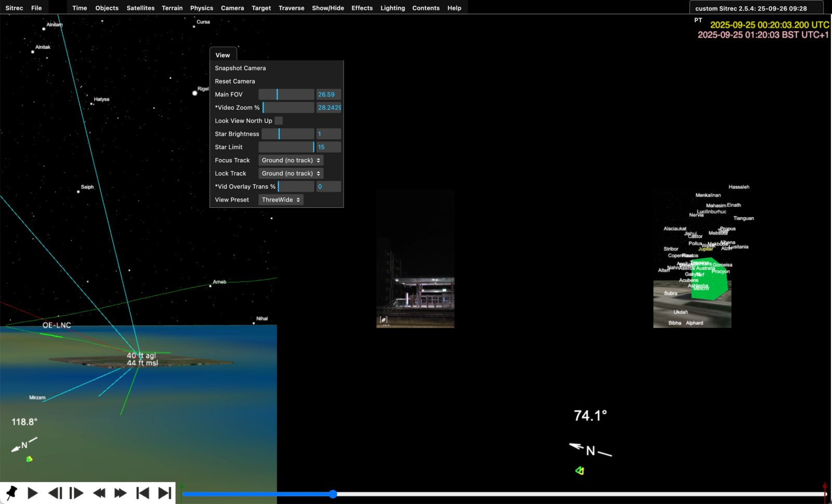Click the fast forward button

tap(120, 493)
